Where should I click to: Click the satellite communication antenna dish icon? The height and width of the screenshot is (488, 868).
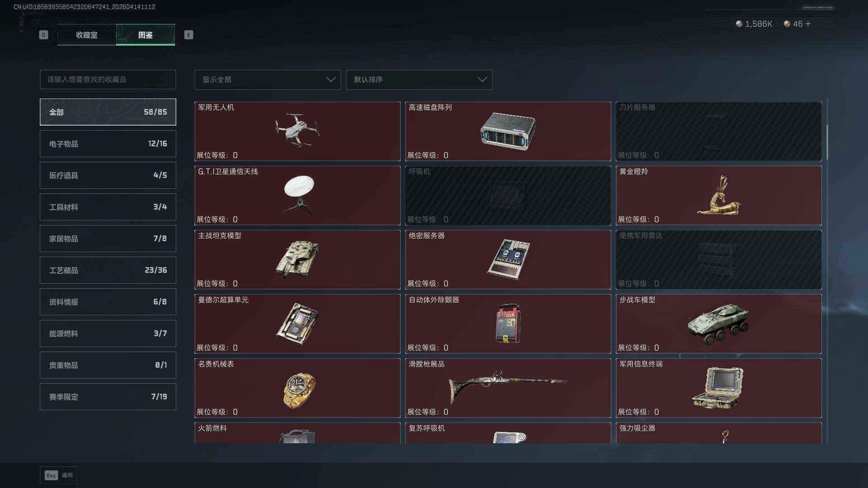(298, 195)
